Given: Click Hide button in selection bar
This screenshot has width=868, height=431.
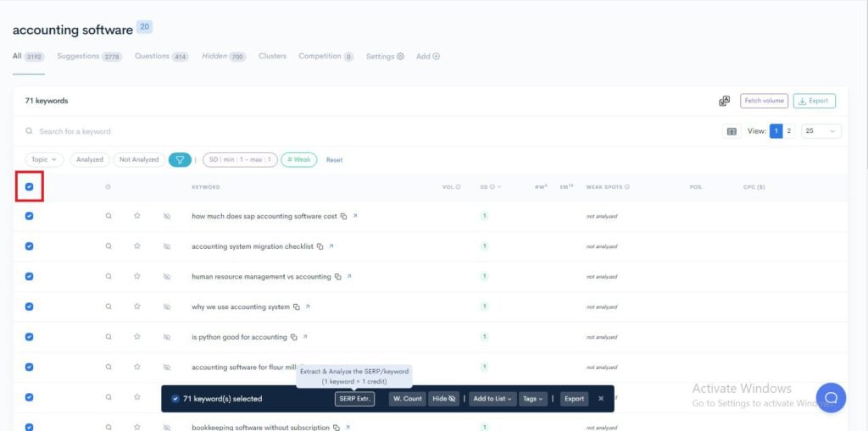Looking at the screenshot, I should (443, 398).
